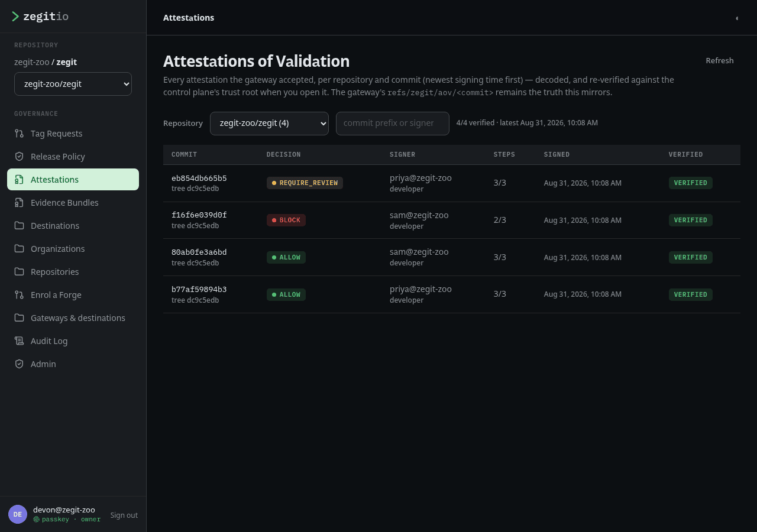
Task: Click the DE user avatar
Action: [18, 514]
